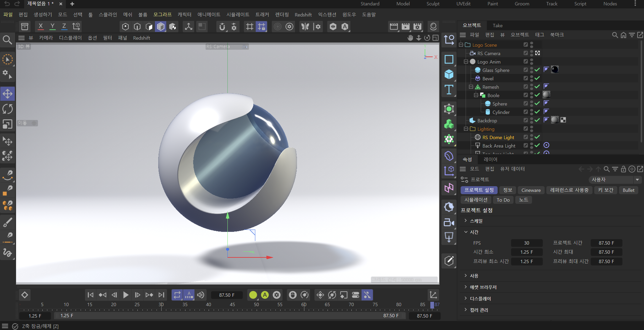Viewport: 644px width, 330px height.
Task: Collapse the Logo Scene tree node
Action: [x=461, y=45]
